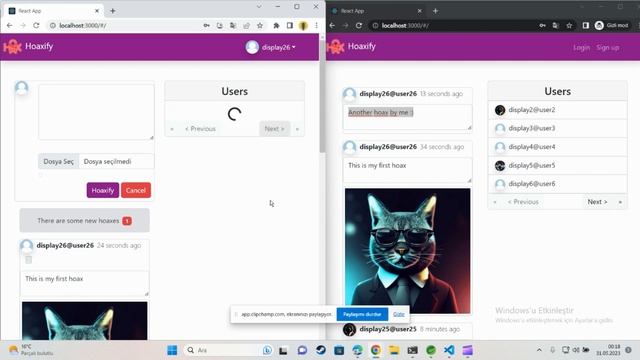Viewport: 640px width, 360px height.
Task: Select user display4@user4 from the Users list
Action: pyautogui.click(x=558, y=147)
